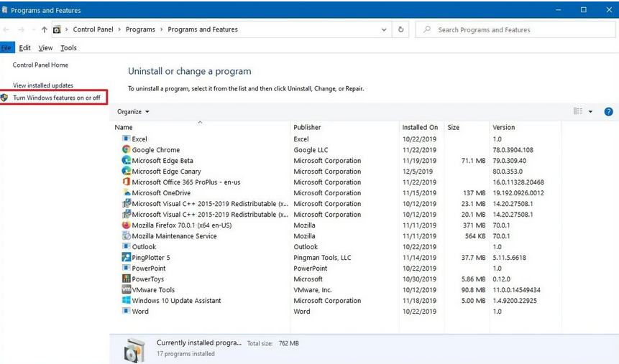Click version 78.0.3904.108 cell
The image size is (619, 364).
coord(513,150)
